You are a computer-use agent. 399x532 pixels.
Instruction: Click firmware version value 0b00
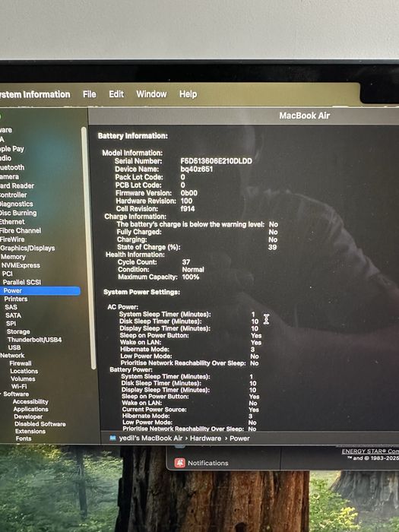coord(189,193)
